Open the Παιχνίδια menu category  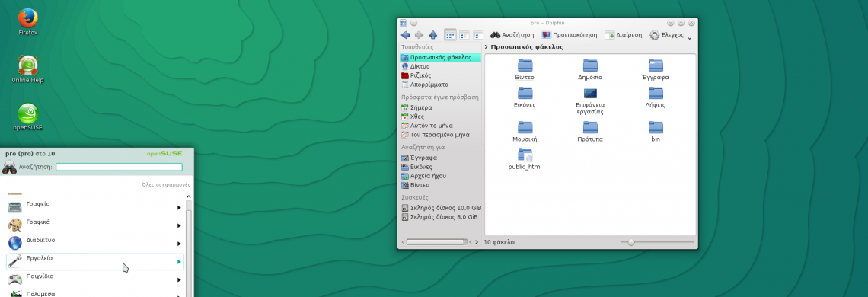[x=94, y=279]
